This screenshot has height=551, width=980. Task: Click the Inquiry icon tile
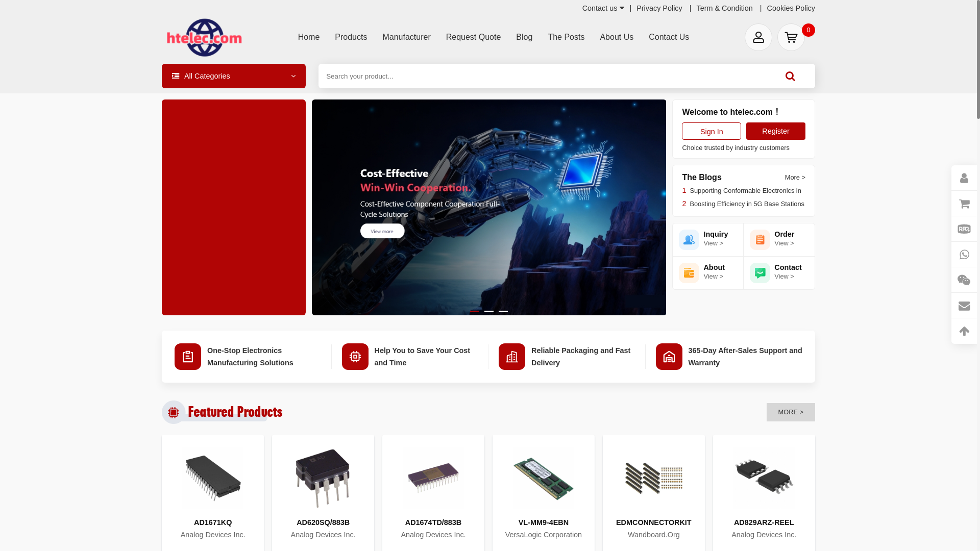(x=689, y=240)
